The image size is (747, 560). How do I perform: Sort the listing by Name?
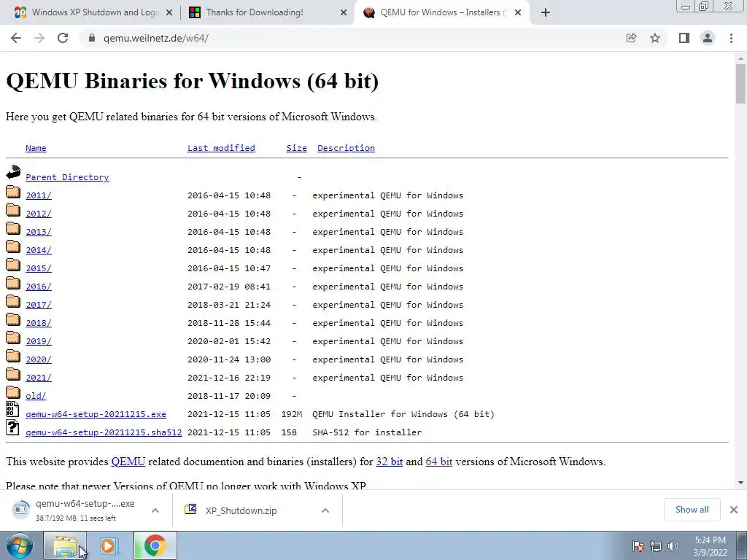[x=36, y=148]
